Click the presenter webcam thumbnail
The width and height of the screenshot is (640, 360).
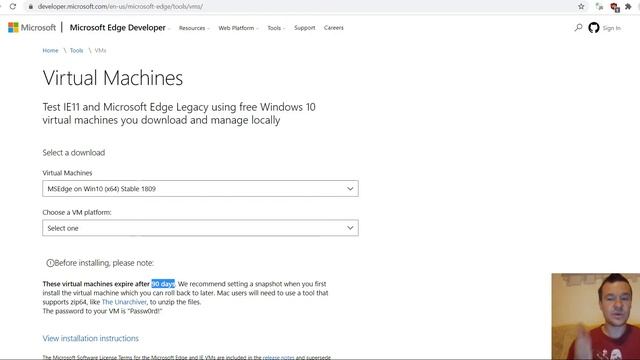pos(596,316)
